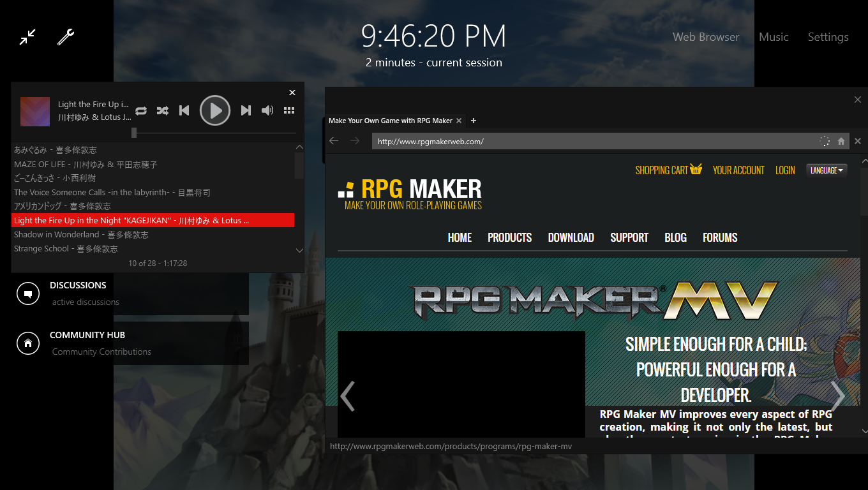Select the track Strange School
868x490 pixels.
(x=153, y=248)
